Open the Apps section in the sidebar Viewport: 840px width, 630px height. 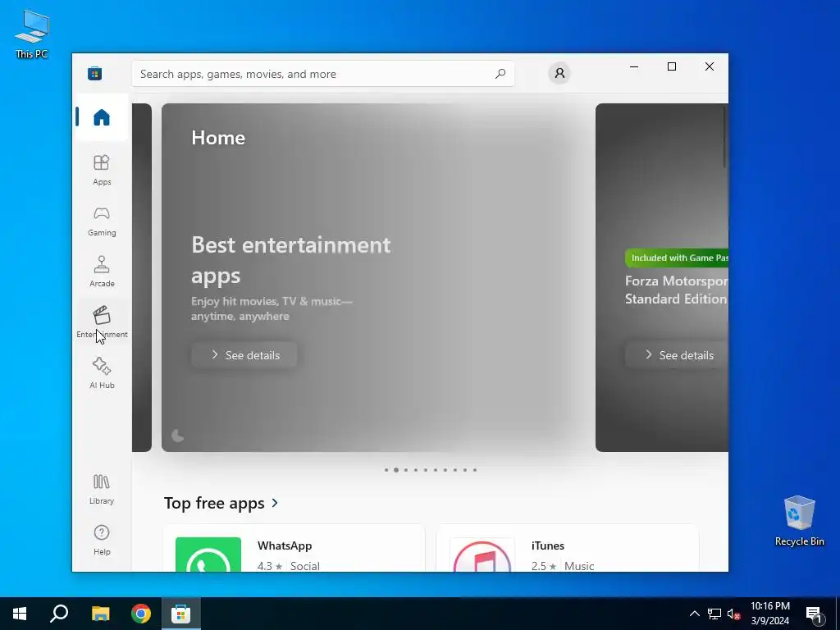click(x=102, y=170)
